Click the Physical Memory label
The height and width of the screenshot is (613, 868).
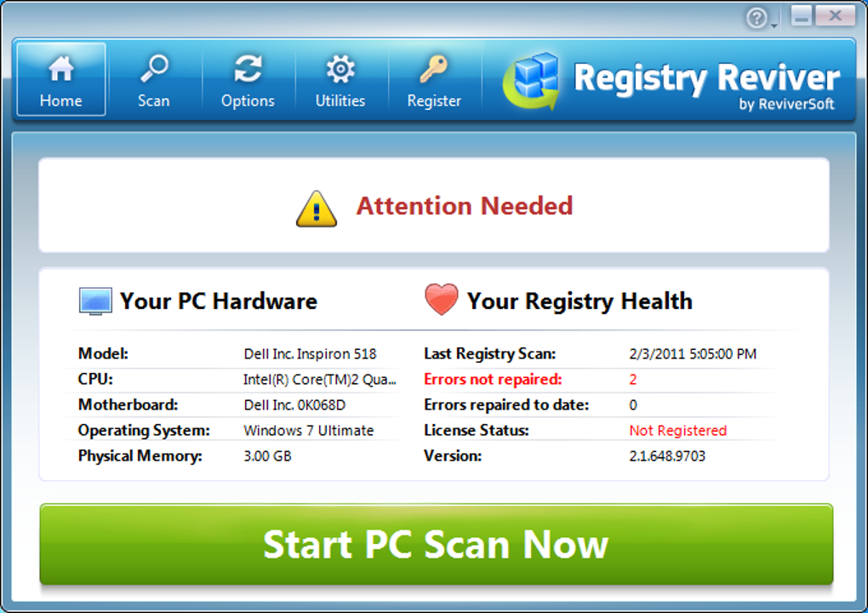(140, 456)
